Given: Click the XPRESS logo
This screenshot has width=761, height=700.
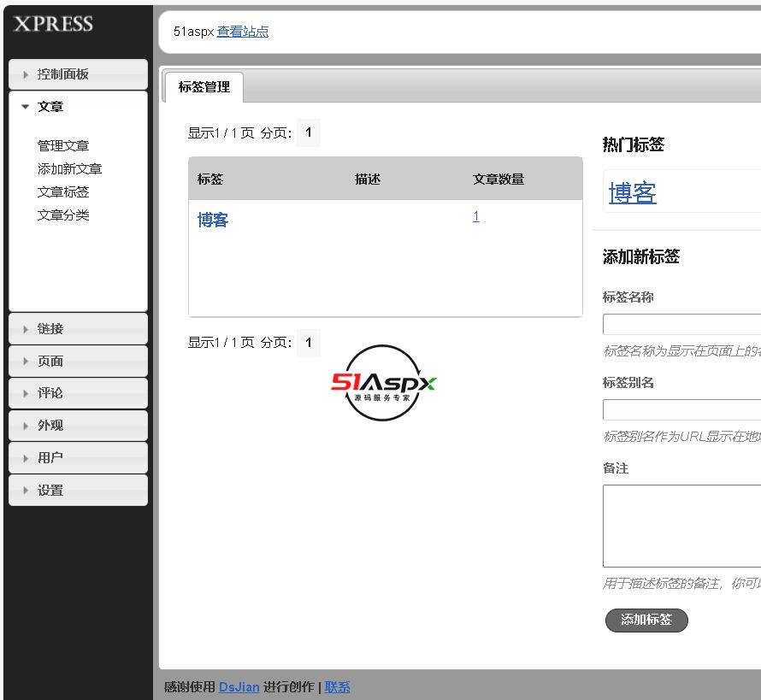Looking at the screenshot, I should point(53,24).
